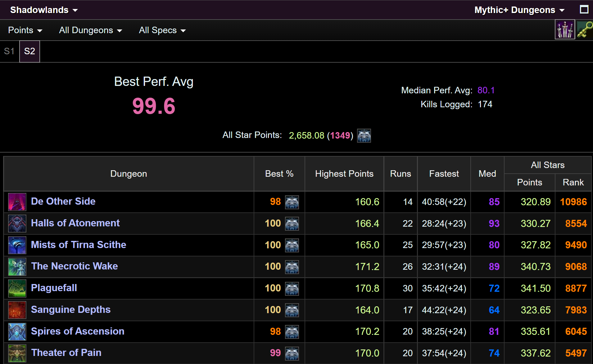The image size is (593, 364).
Task: Switch to the S1 season tab
Action: point(9,51)
